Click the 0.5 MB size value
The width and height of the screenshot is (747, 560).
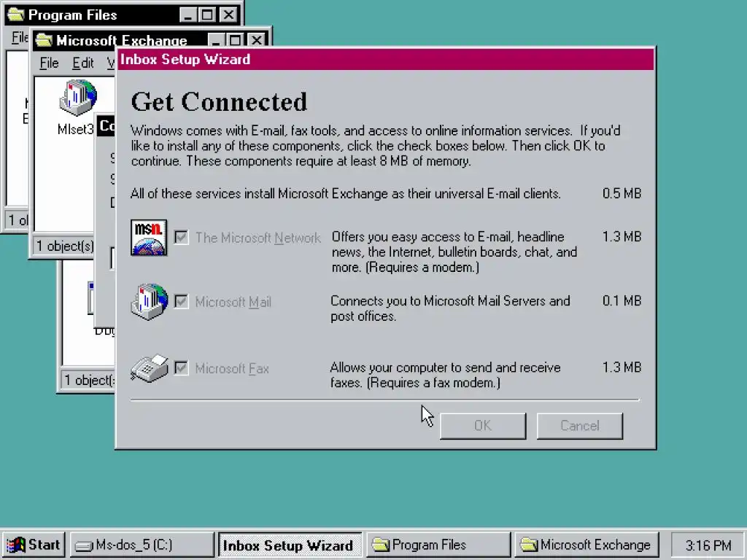622,194
